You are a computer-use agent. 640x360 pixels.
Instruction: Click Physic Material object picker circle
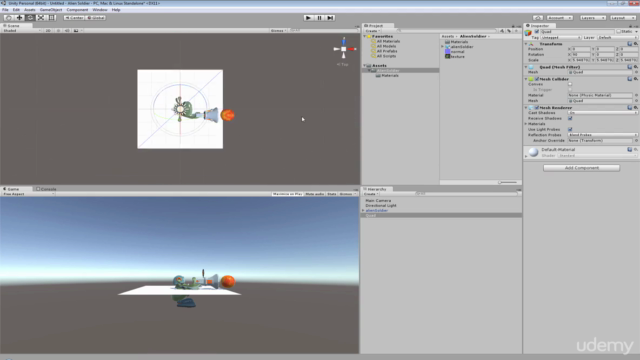pos(636,95)
